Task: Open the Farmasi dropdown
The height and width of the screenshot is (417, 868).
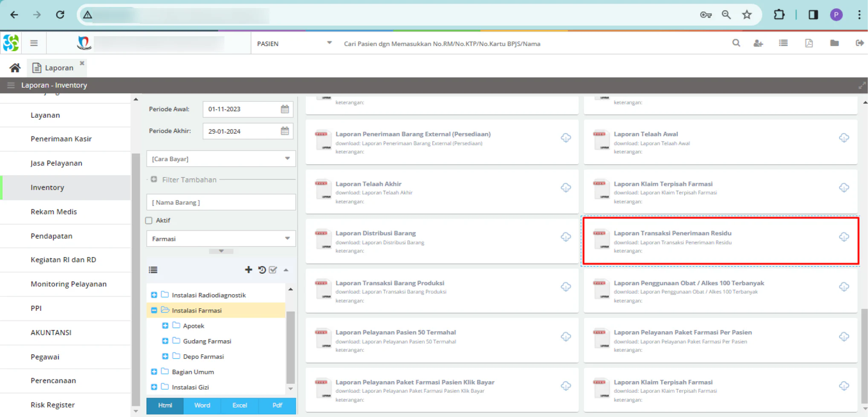Action: (221, 239)
